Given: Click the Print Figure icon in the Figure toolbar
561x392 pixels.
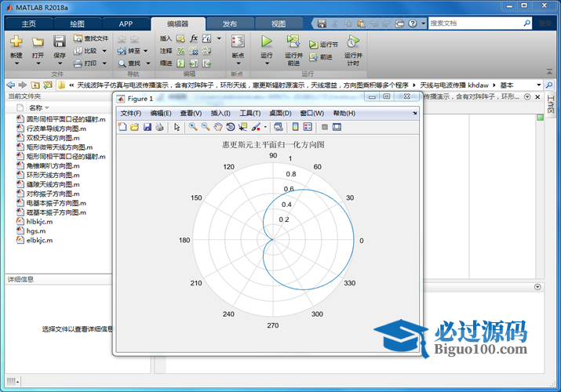Looking at the screenshot, I should click(159, 127).
